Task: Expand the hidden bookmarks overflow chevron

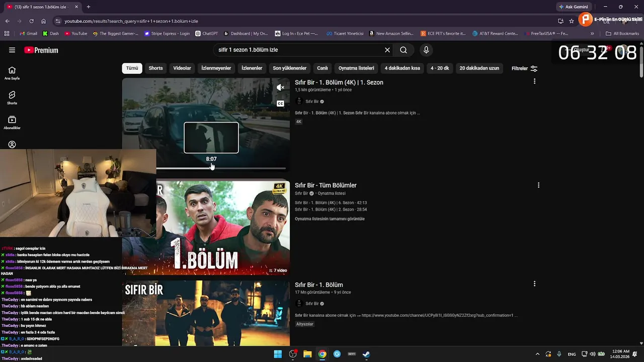Action: pos(592,34)
